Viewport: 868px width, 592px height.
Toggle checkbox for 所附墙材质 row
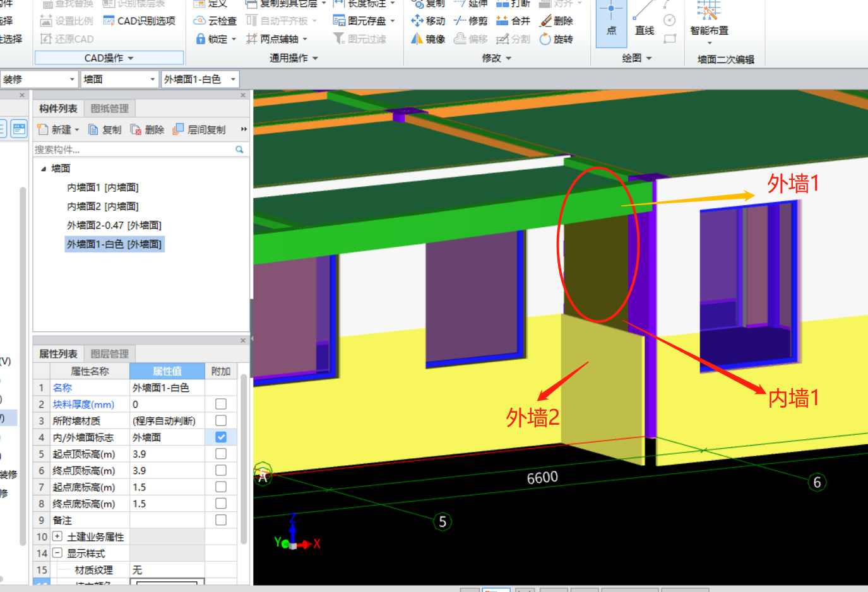(x=221, y=420)
